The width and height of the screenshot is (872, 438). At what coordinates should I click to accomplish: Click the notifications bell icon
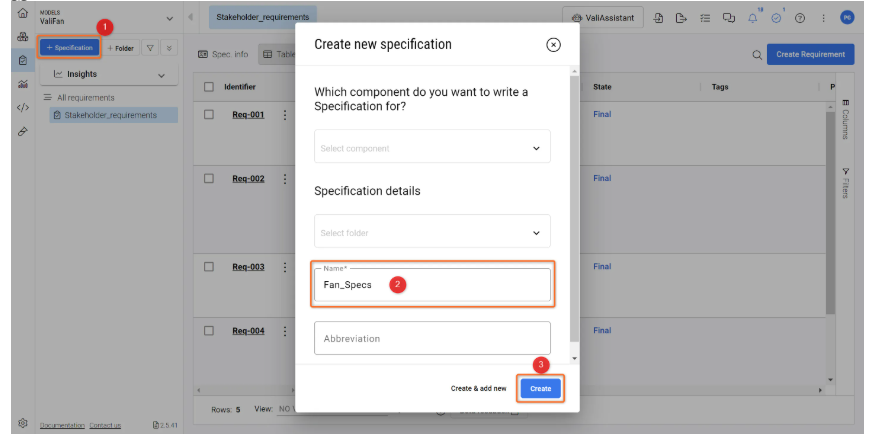pyautogui.click(x=752, y=18)
